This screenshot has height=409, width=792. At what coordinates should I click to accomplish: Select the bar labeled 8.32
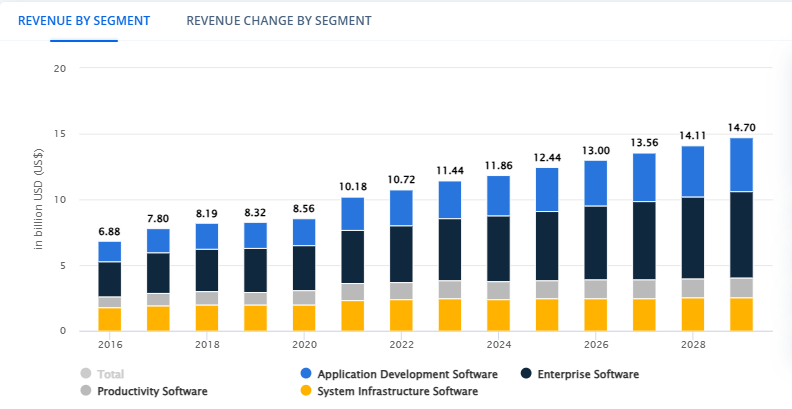coord(256,277)
